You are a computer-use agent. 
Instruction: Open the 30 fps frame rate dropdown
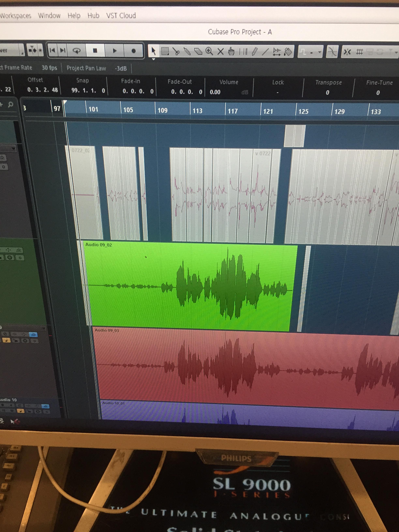pyautogui.click(x=49, y=68)
